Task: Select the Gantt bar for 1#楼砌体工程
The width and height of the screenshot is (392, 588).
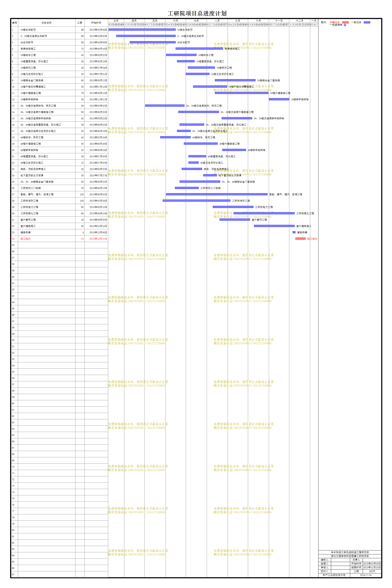Action: pos(181,55)
